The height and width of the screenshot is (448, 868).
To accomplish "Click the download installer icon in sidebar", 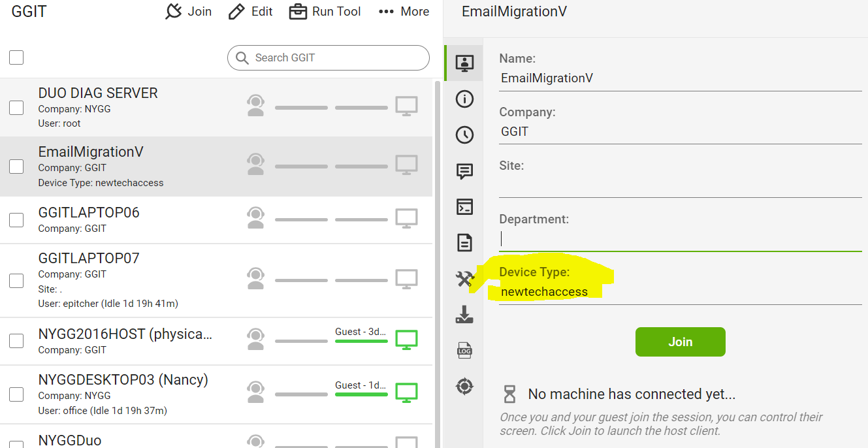I will point(464,315).
